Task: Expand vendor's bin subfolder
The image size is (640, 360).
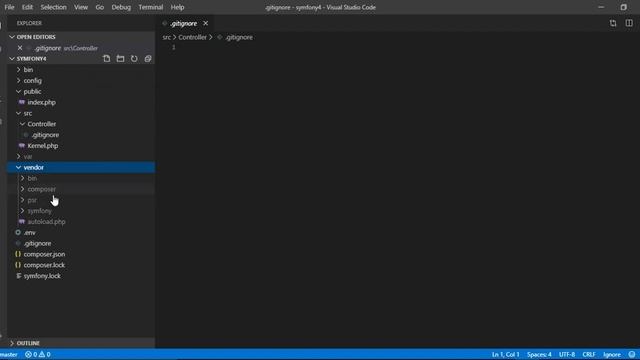Action: [x=81, y=178]
